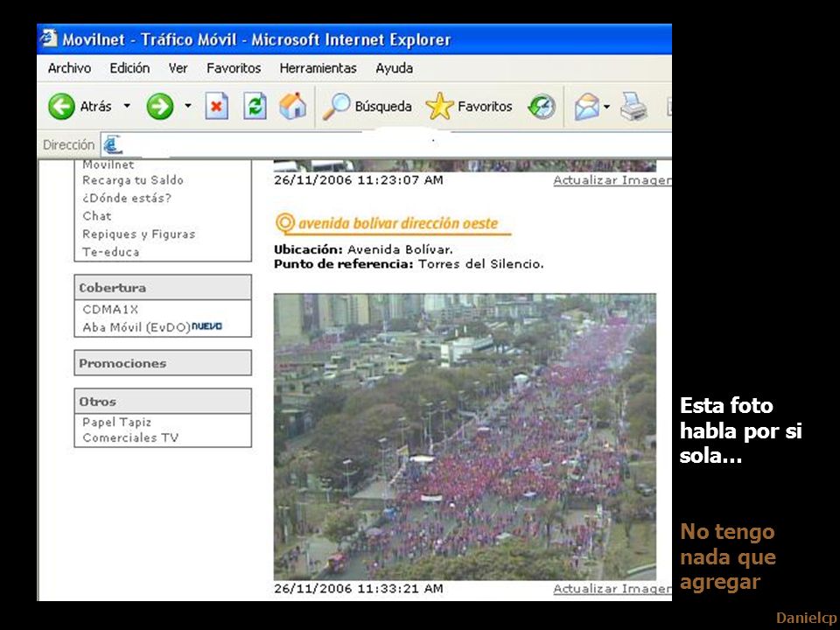The width and height of the screenshot is (840, 630).
Task: Click Actualizar Imagen beside the 11:33:21 timestamp
Action: click(612, 589)
